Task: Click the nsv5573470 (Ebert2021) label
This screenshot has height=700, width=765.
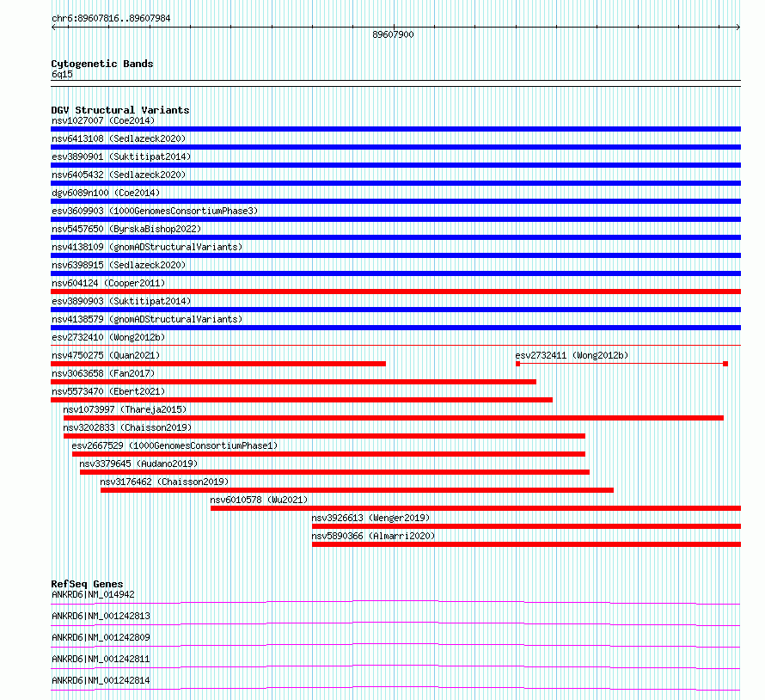Action: coord(108,391)
